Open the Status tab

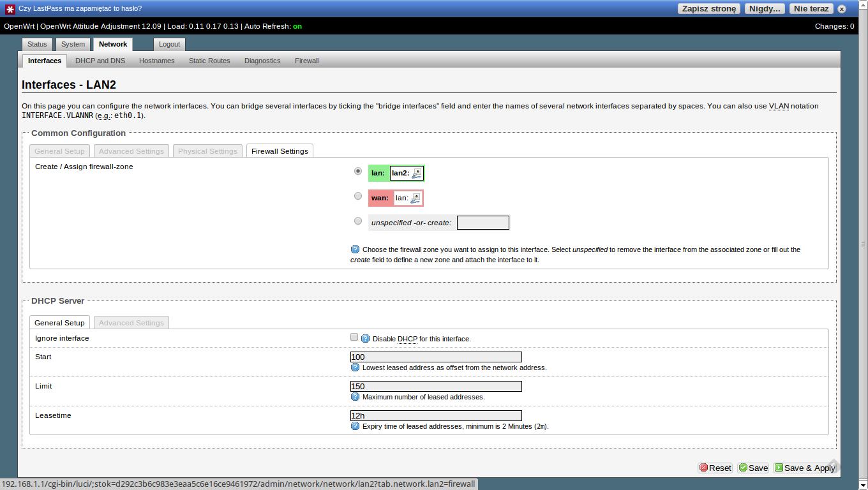coord(37,44)
